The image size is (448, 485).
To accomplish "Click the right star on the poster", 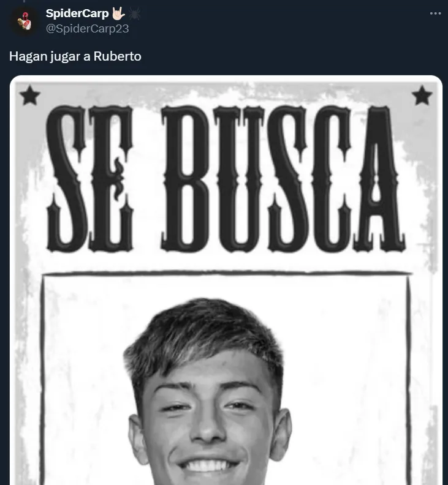I will tap(422, 96).
